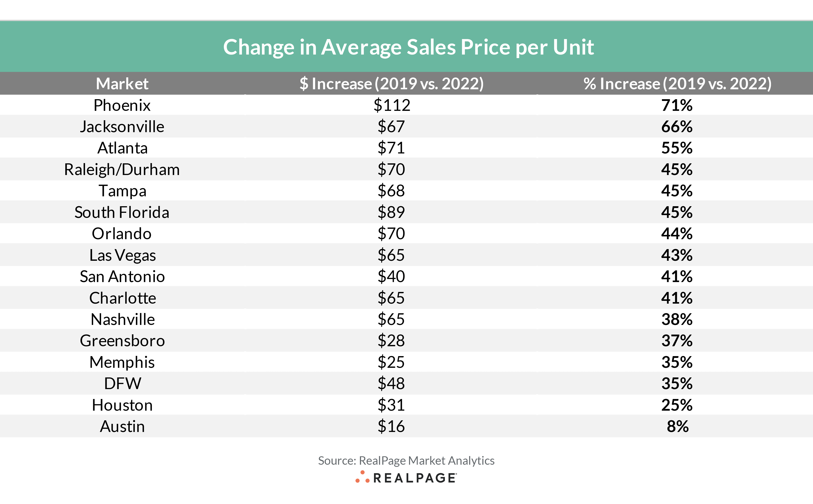The height and width of the screenshot is (504, 813).
Task: Select the $112 value for Phoenix
Action: pos(392,105)
